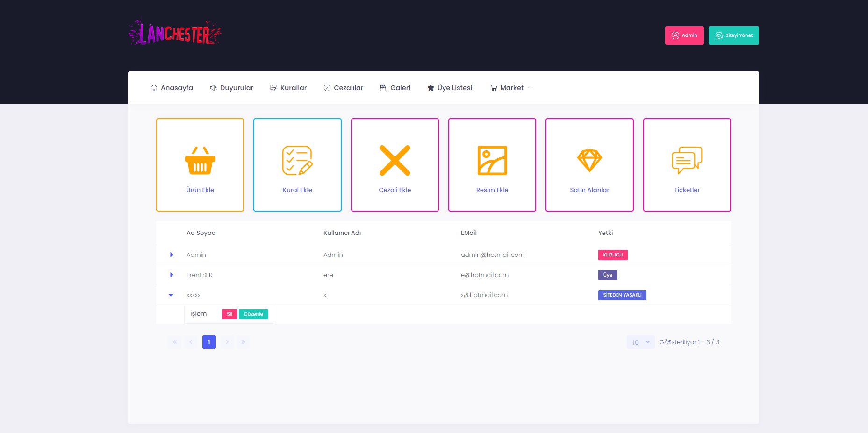Image resolution: width=868 pixels, height=433 pixels.
Task: Click the Kural Ekle checklist icon
Action: pos(297,161)
